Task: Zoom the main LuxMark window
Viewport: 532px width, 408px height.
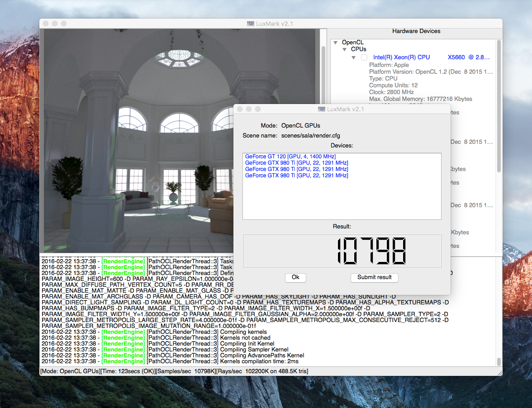Action: (64, 24)
